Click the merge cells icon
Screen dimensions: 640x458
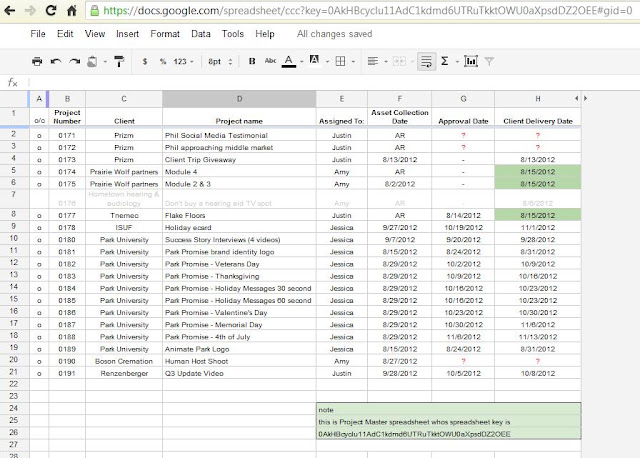tap(399, 61)
